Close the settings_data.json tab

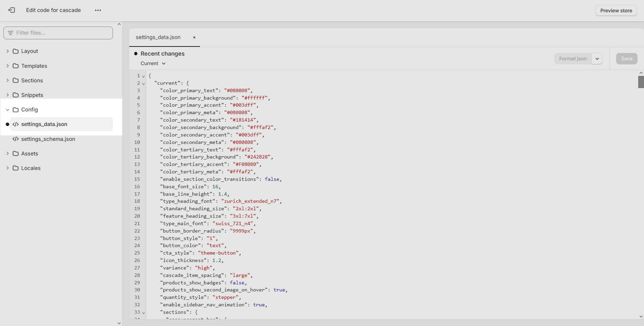194,37
